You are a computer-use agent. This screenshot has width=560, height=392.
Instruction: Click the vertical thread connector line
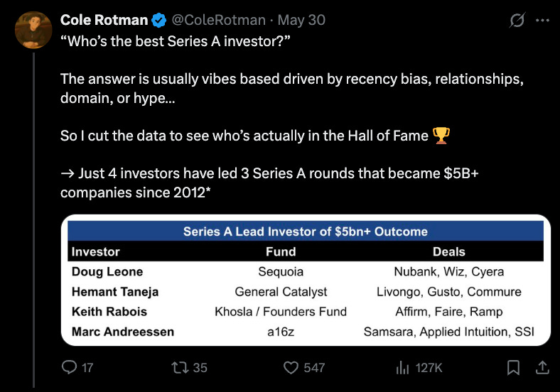click(34, 220)
